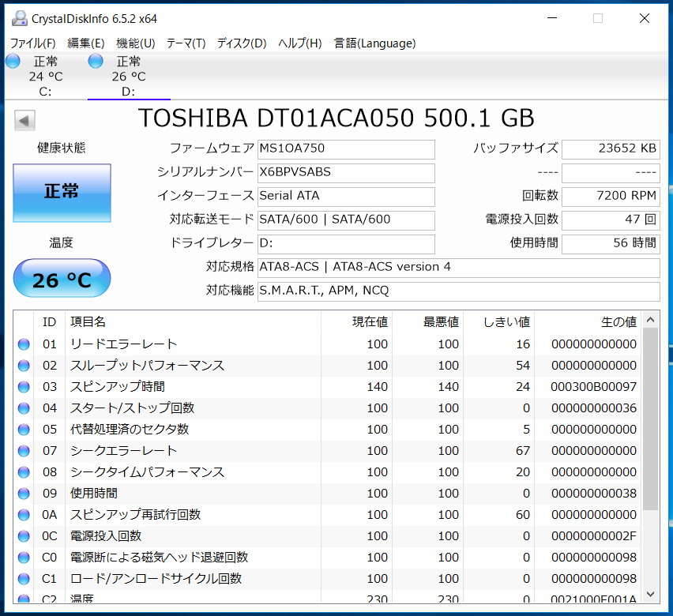Screen dimensions: 673x616
Task: Click the interface field Serial ATA
Action: click(x=346, y=196)
